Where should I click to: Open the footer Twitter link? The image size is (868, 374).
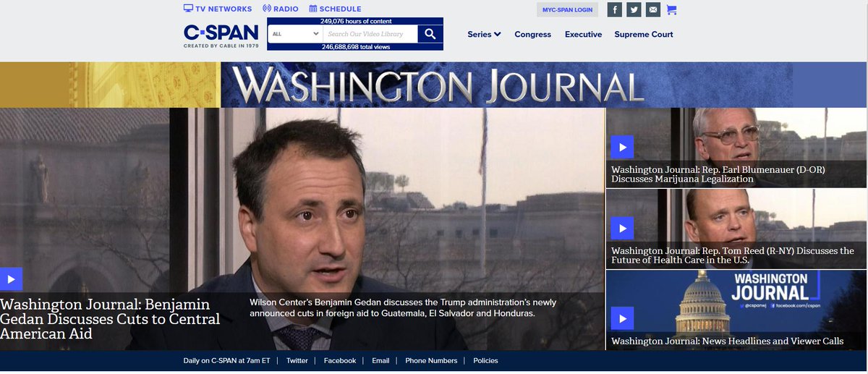[x=297, y=360]
